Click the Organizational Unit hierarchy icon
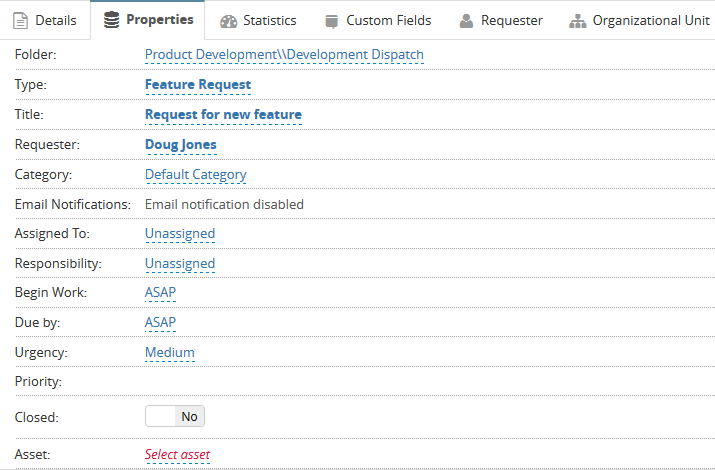715x470 pixels. coord(577,21)
